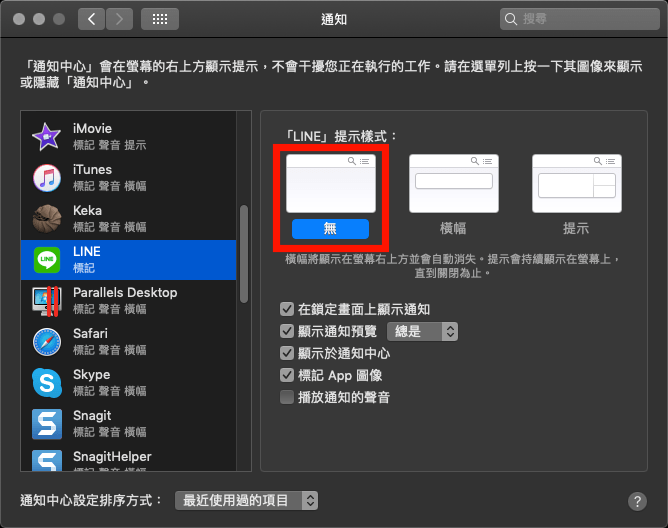The width and height of the screenshot is (668, 528).
Task: Click the iMovie star icon
Action: (x=46, y=137)
